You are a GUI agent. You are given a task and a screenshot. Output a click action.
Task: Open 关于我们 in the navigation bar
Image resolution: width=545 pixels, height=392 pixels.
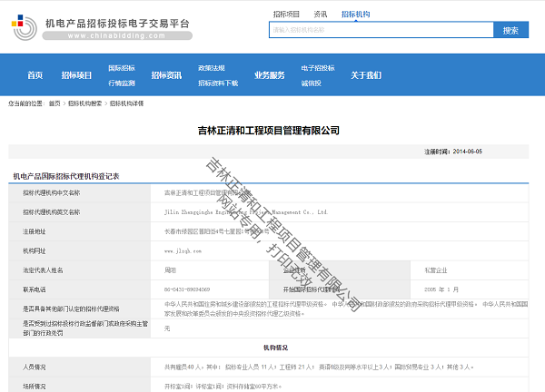point(366,75)
